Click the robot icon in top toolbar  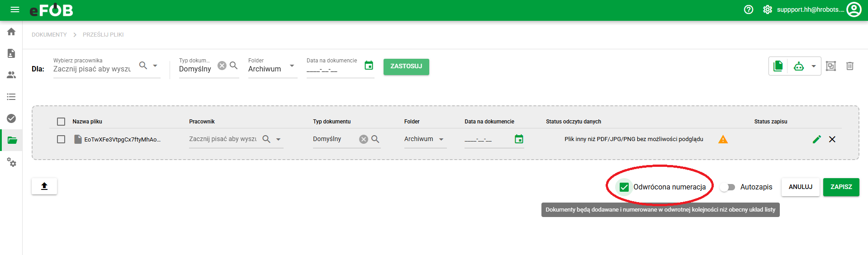(799, 66)
